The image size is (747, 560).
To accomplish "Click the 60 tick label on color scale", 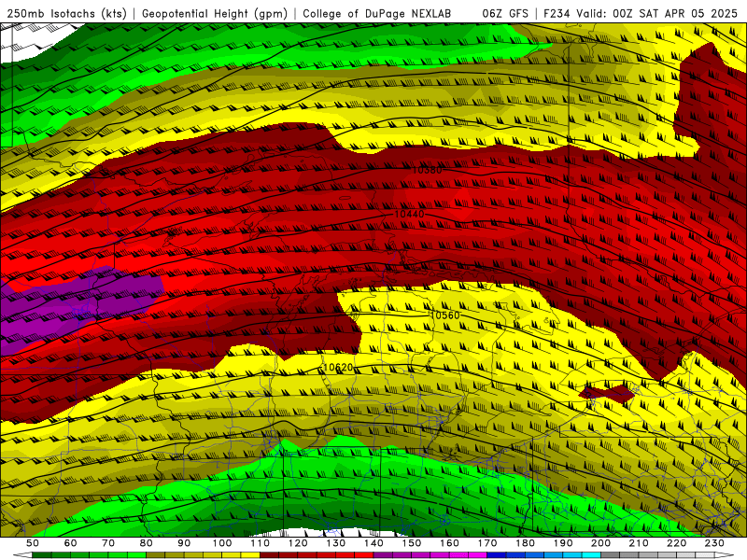I will [x=70, y=543].
